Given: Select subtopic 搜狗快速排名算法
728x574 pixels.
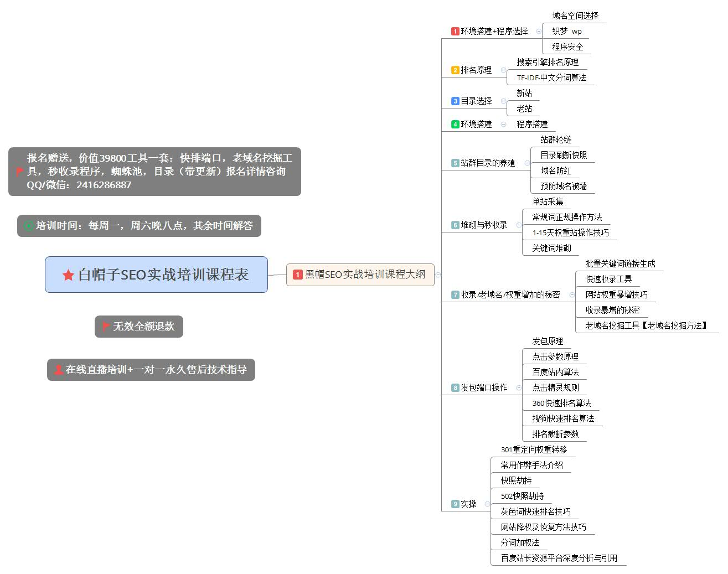Looking at the screenshot, I should pyautogui.click(x=563, y=419).
